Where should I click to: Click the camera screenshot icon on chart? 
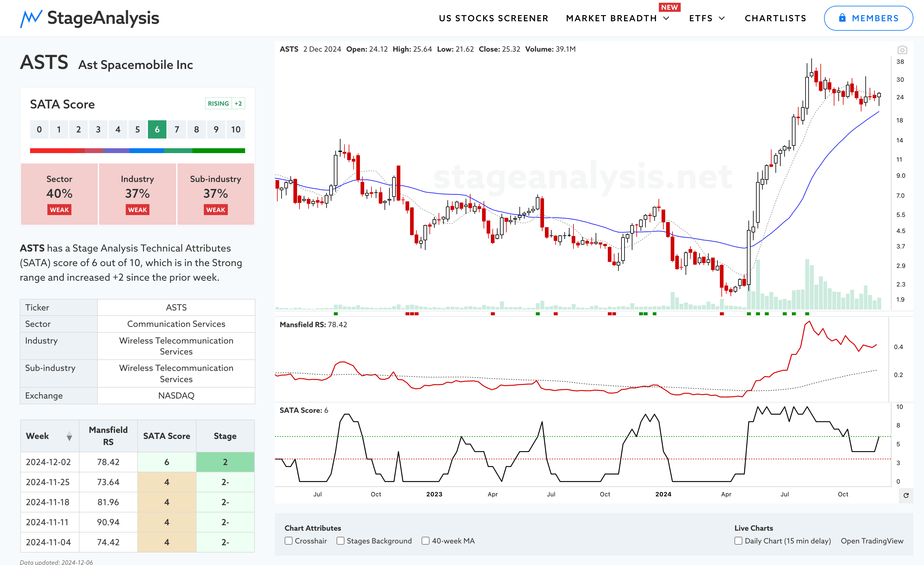(x=902, y=50)
